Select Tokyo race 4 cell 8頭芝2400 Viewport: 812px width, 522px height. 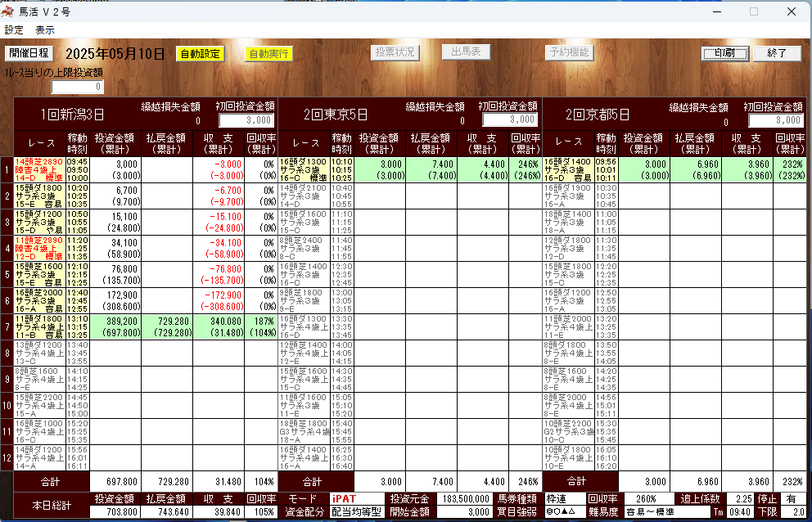point(304,249)
